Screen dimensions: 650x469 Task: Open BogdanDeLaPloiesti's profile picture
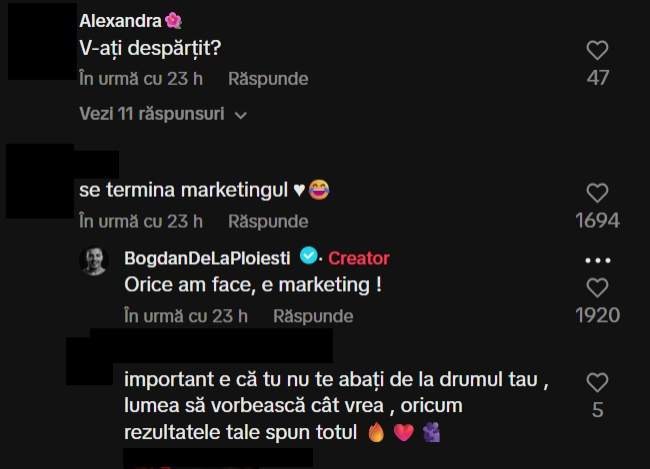(95, 261)
